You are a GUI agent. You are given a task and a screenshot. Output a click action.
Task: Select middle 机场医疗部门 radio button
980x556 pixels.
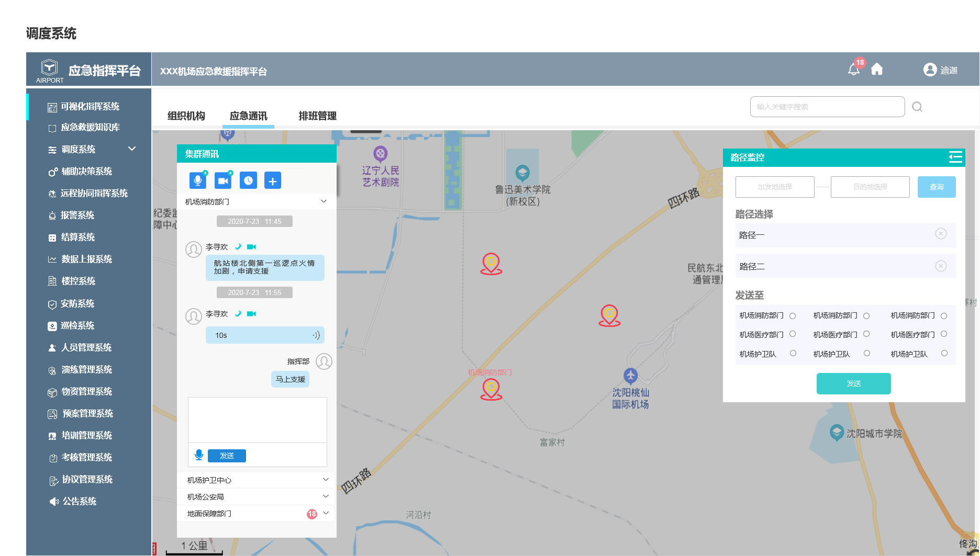(x=866, y=334)
